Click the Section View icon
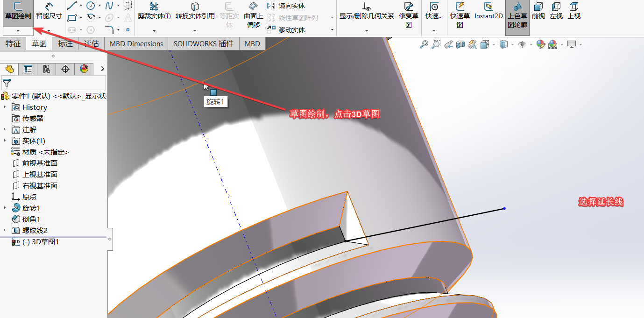This screenshot has width=644, height=318. [x=460, y=44]
